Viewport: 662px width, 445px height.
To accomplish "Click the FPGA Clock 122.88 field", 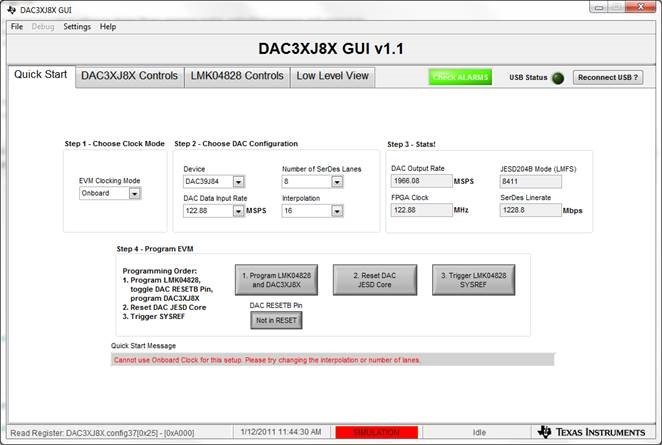I will [421, 210].
